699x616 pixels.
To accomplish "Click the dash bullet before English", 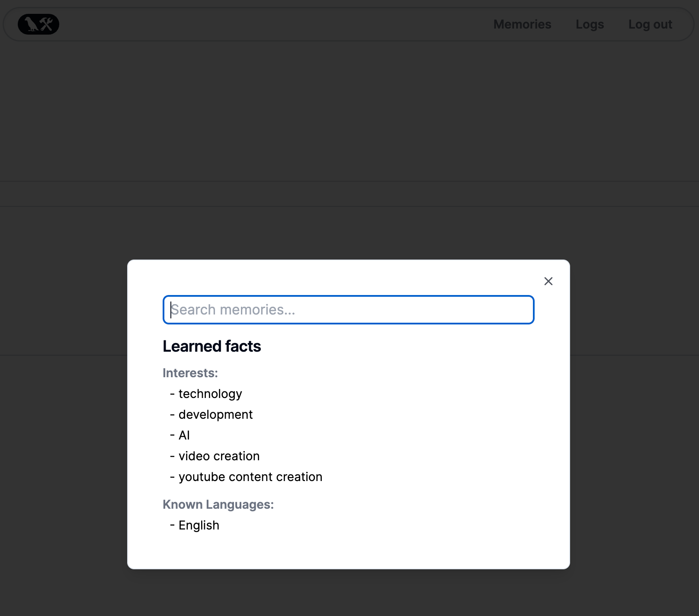I will (x=173, y=525).
